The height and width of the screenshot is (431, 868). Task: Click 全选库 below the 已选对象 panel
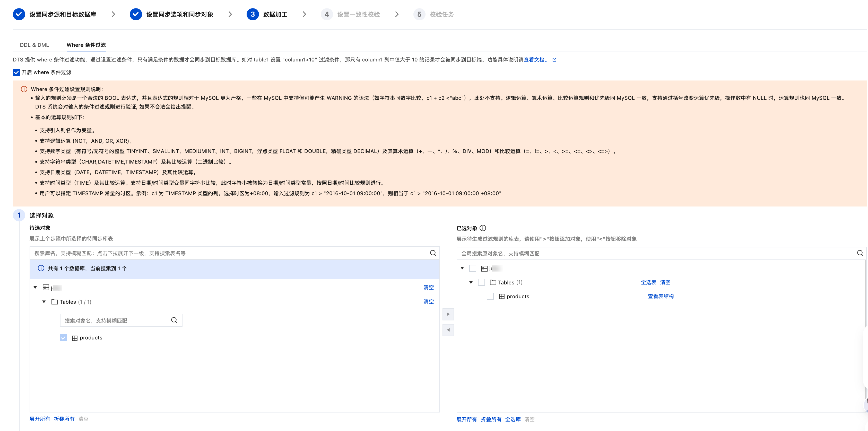[513, 419]
